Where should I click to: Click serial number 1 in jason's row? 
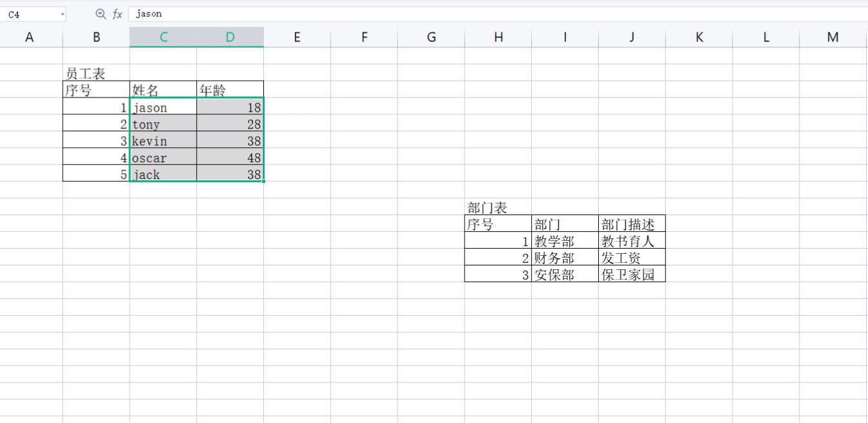coord(96,107)
